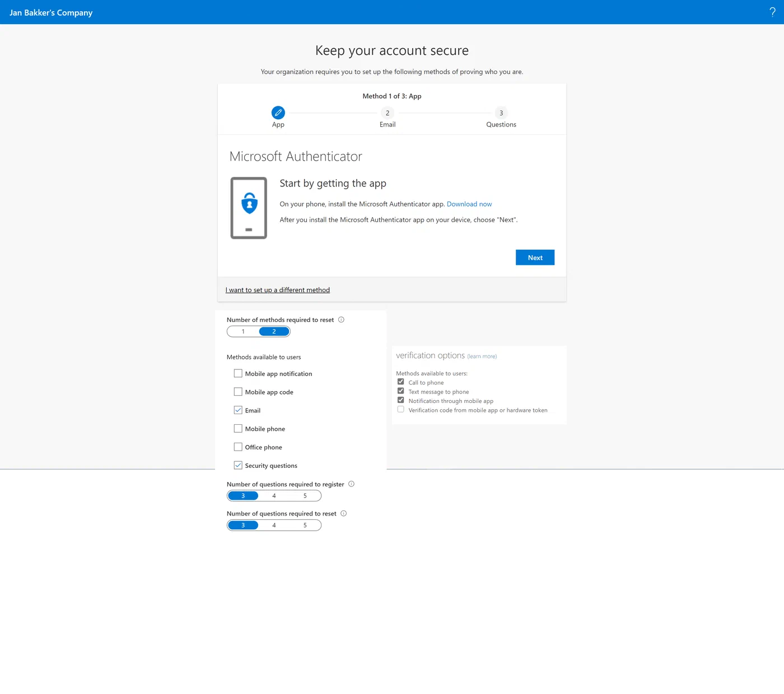Set questions required to reset to 5
The image size is (784, 694).
pos(305,525)
